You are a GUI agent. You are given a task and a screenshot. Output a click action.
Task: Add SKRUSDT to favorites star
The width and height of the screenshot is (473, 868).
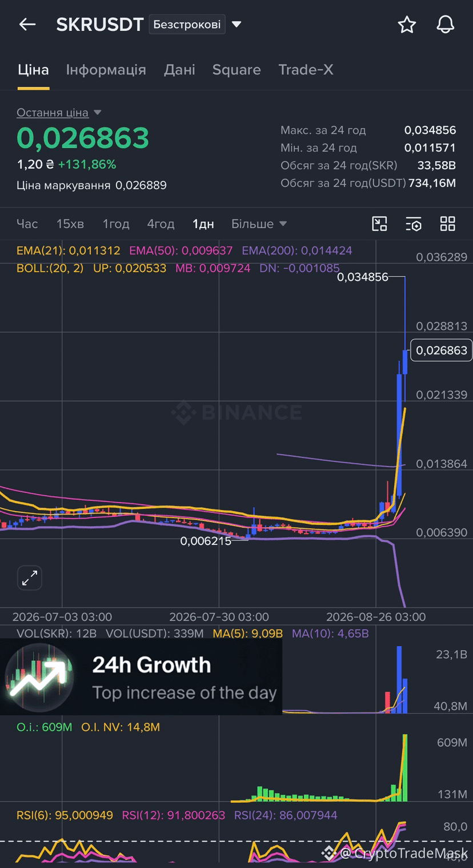tap(407, 25)
